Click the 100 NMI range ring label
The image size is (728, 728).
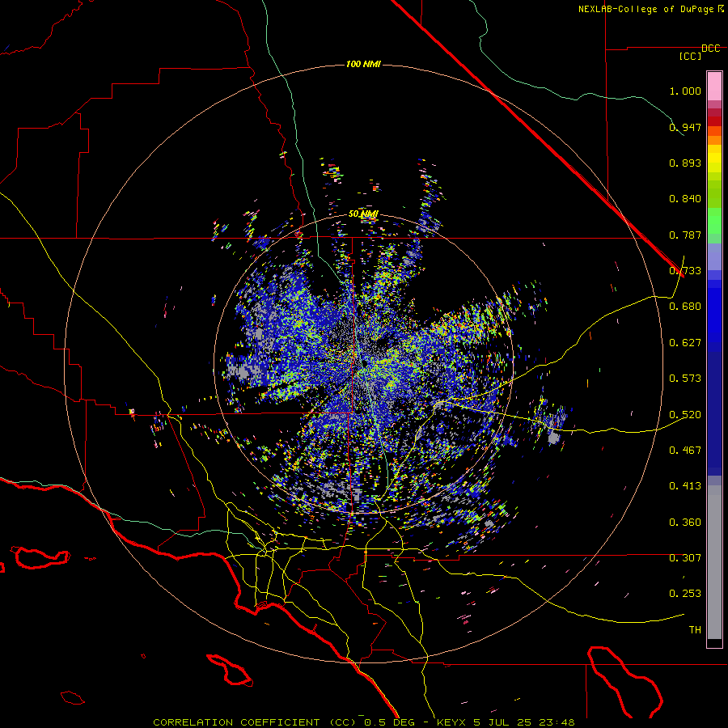[x=363, y=64]
